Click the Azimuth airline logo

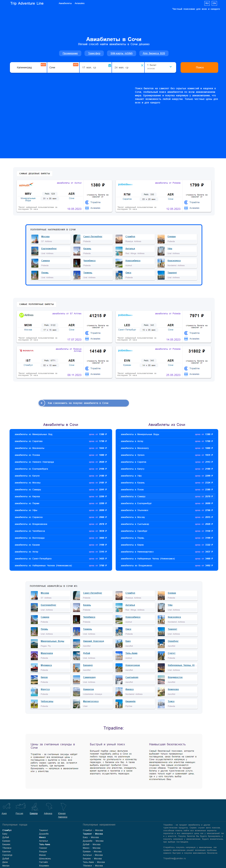pos(26,185)
